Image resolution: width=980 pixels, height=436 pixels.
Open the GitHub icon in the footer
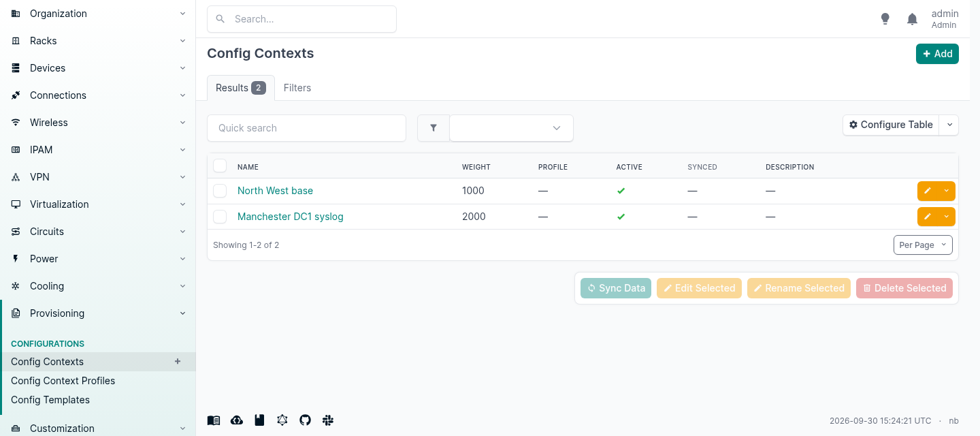[x=305, y=420]
